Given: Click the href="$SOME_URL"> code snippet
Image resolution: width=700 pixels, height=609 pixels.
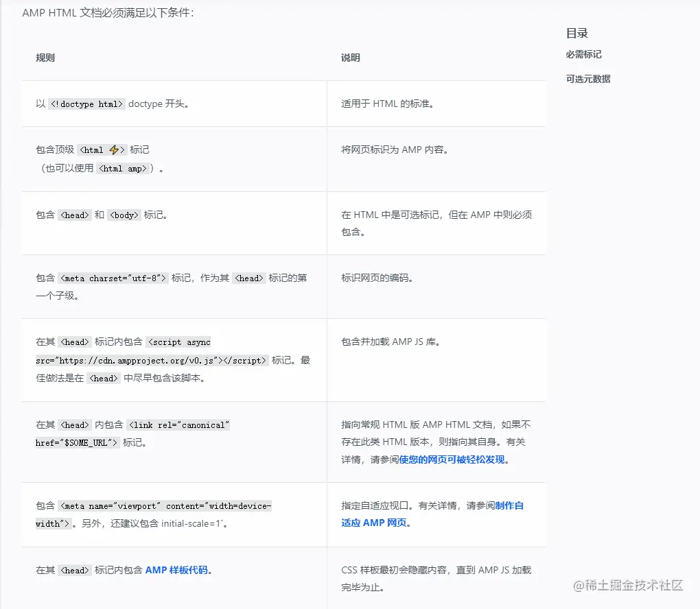Looking at the screenshot, I should tap(78, 443).
